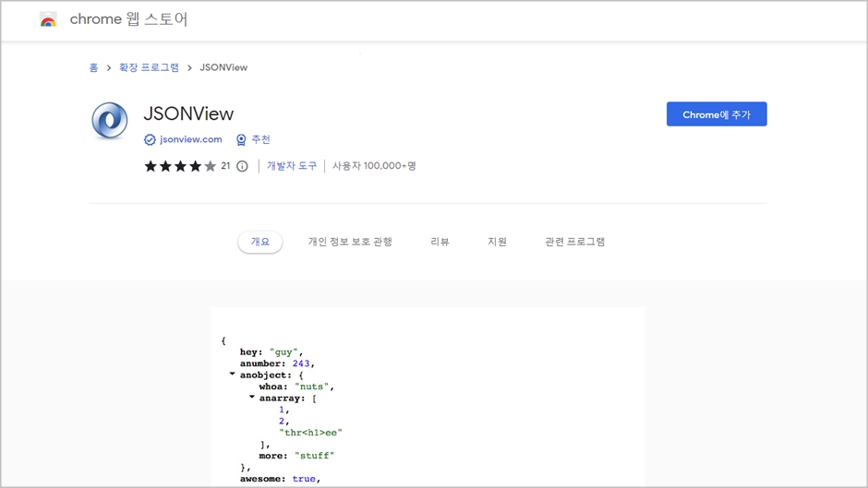Click the JSON screenshot preview image
Screen dimensions: 868x488
click(428, 398)
